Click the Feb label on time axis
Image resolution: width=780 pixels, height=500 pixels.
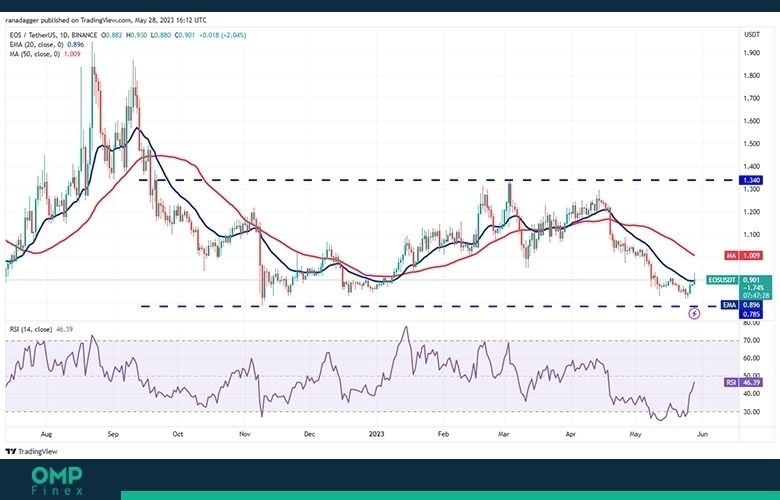[443, 434]
